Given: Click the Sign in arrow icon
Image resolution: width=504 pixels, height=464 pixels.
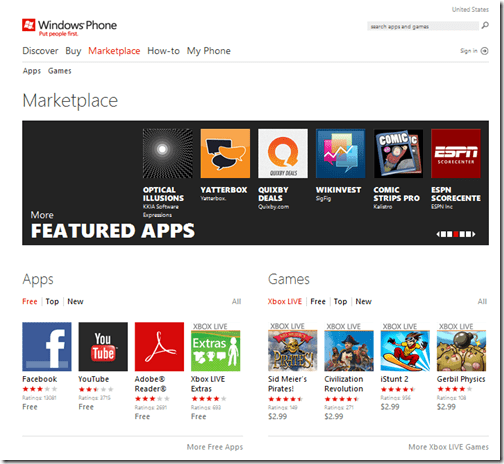Looking at the screenshot, I should pyautogui.click(x=485, y=51).
